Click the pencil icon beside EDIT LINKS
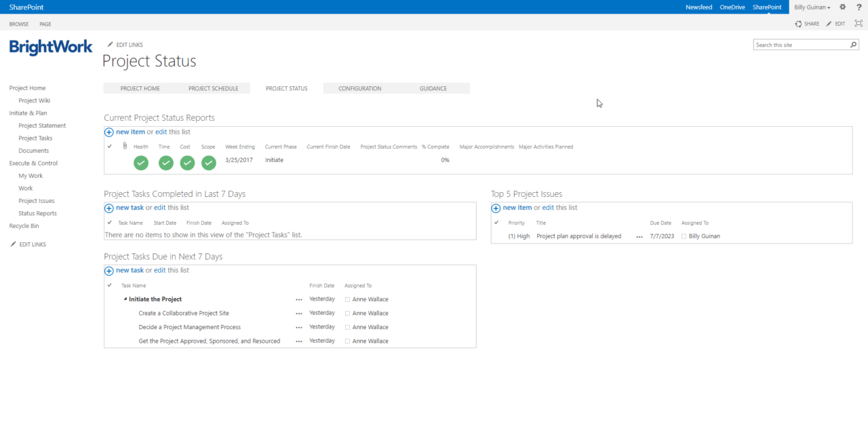 108,44
